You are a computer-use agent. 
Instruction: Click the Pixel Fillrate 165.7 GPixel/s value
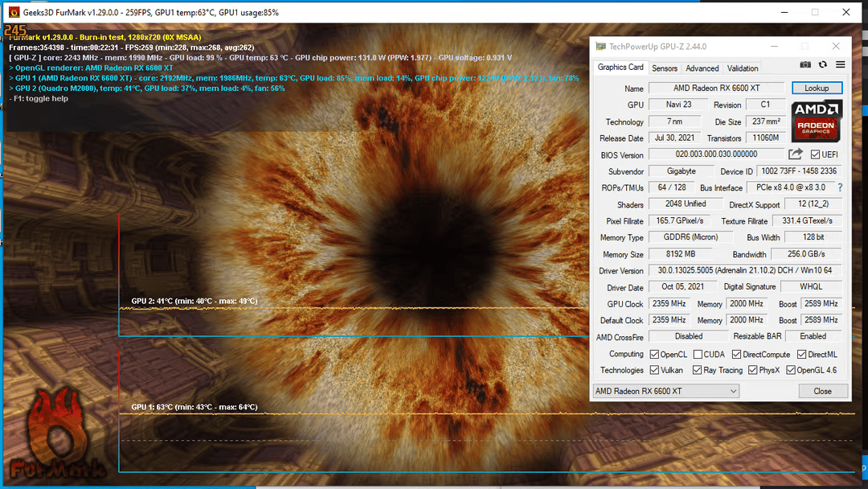[x=680, y=220]
